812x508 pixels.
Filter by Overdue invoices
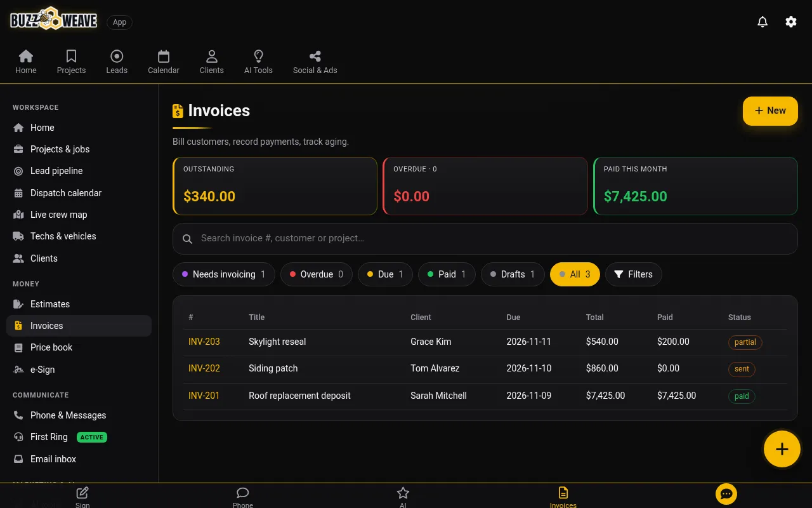point(317,274)
